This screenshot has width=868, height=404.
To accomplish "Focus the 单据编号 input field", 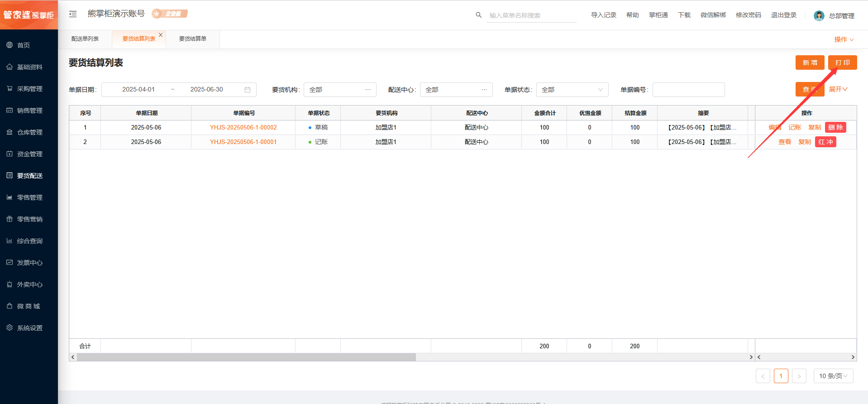I will point(688,90).
